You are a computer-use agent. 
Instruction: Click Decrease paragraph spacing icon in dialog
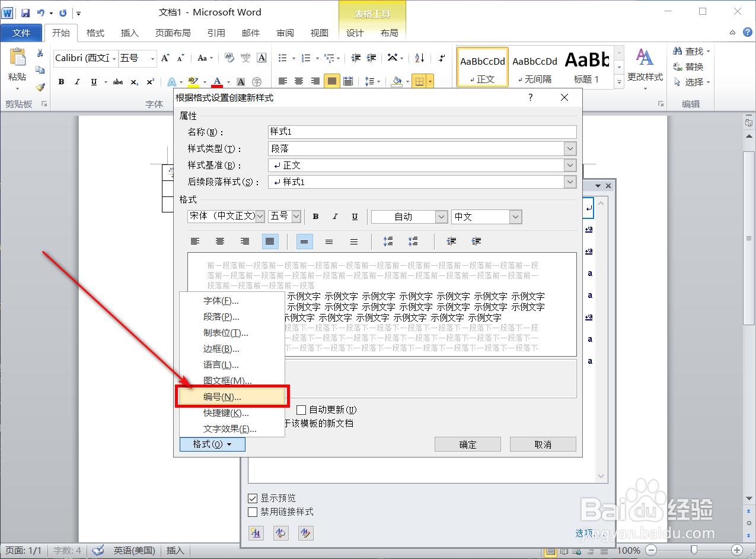point(413,242)
